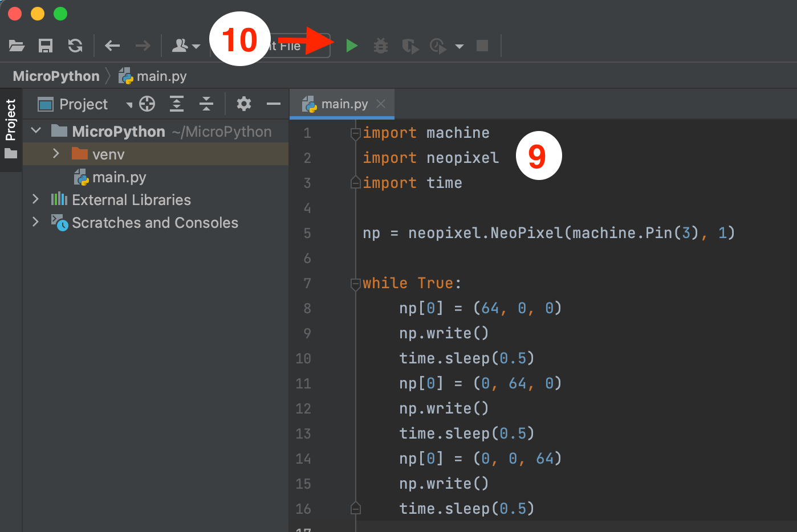The width and height of the screenshot is (797, 532).
Task: Open the MicroPython breadcrumb
Action: tap(55, 75)
